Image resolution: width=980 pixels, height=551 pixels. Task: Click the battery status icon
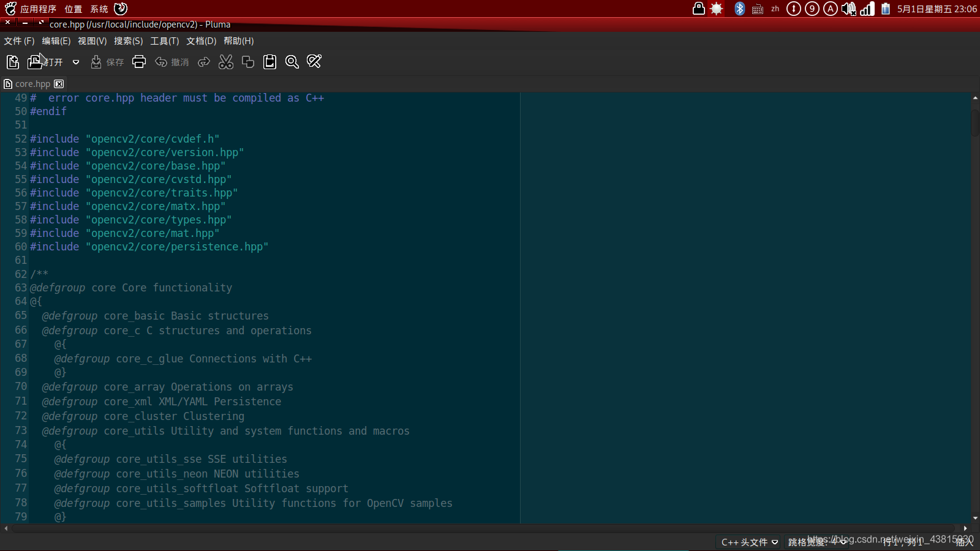886,9
